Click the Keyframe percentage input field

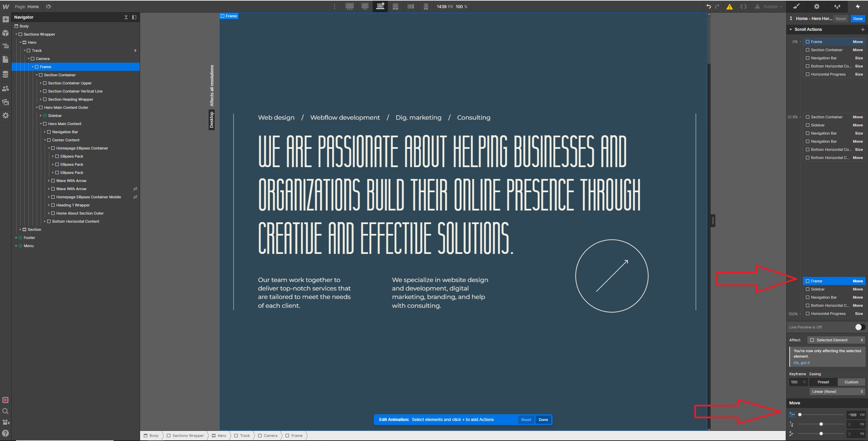795,382
